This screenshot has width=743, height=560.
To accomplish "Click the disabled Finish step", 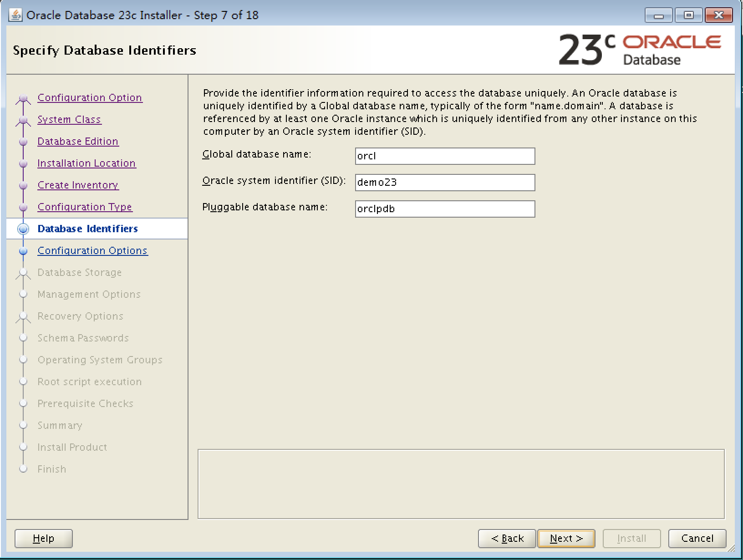I will 51,469.
